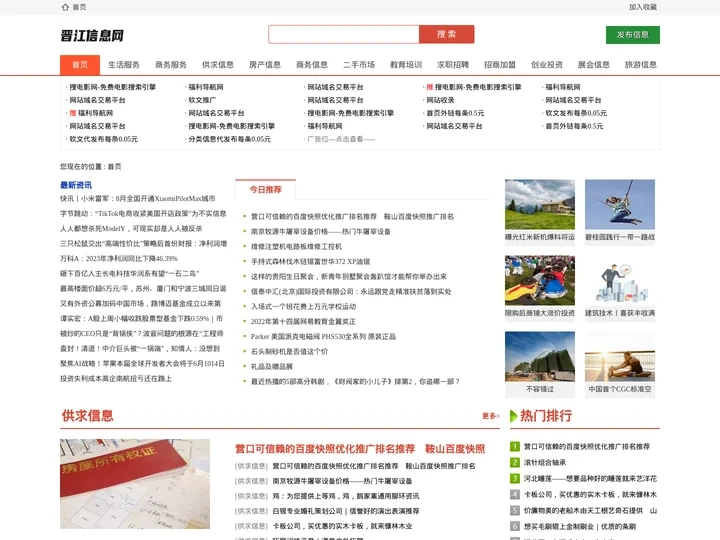Click the green 发布信息 button

[633, 35]
